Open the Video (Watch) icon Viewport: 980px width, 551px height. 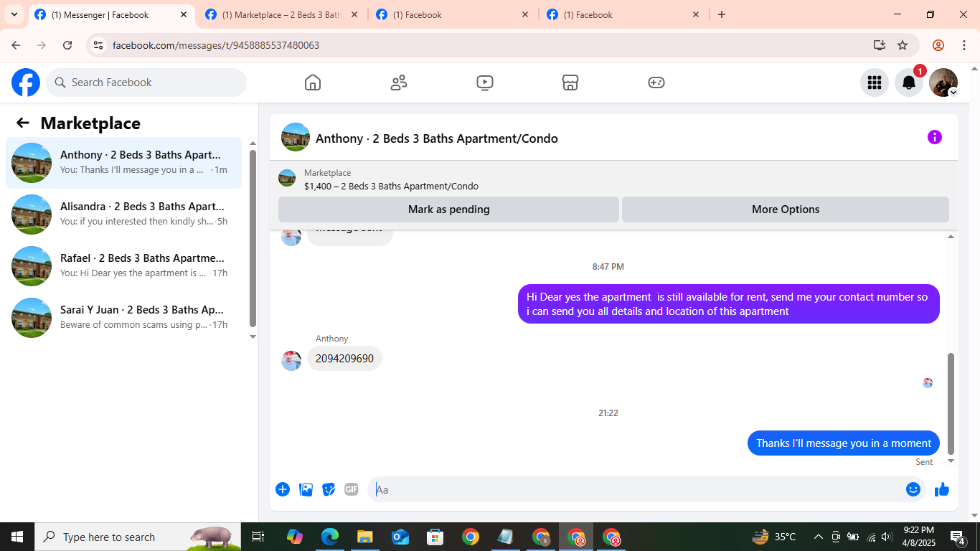tap(485, 83)
